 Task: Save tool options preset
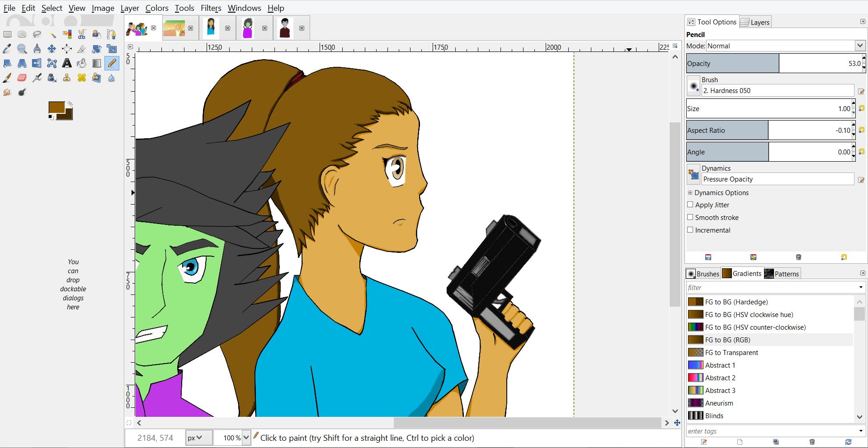pos(708,257)
